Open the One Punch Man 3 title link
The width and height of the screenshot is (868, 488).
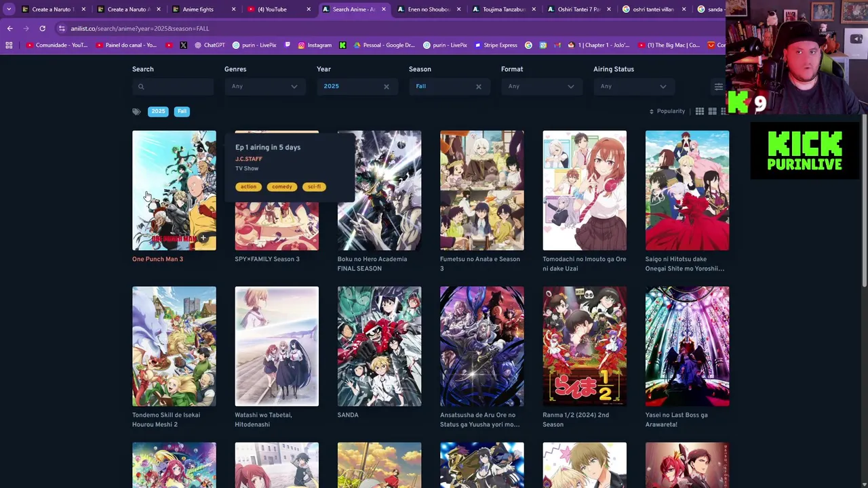pos(157,259)
